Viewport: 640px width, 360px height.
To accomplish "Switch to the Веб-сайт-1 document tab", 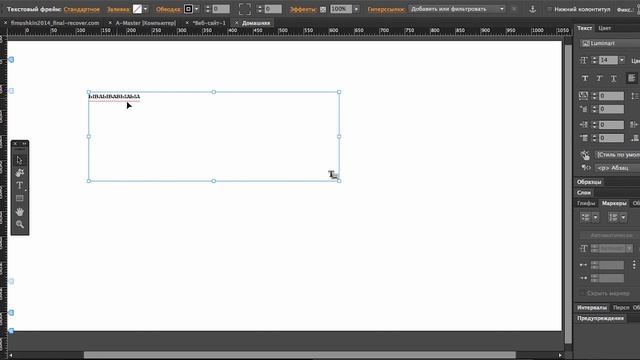I will (209, 23).
